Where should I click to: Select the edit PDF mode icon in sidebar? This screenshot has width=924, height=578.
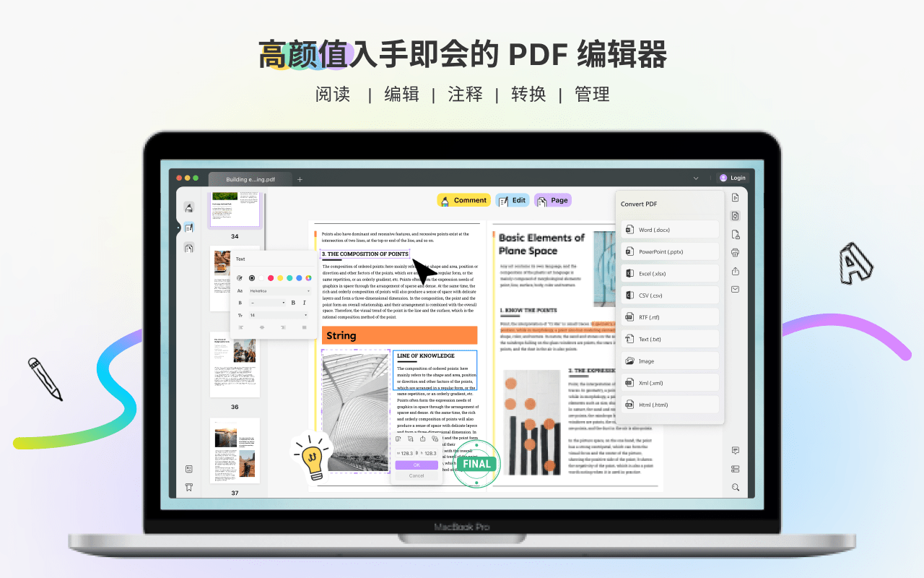click(189, 228)
